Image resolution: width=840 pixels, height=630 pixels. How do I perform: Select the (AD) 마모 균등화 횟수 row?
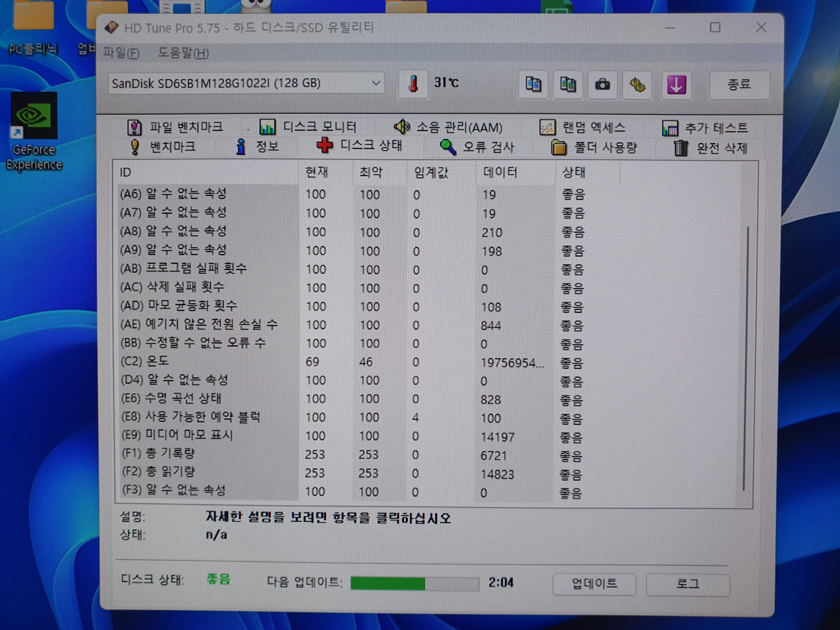(353, 306)
